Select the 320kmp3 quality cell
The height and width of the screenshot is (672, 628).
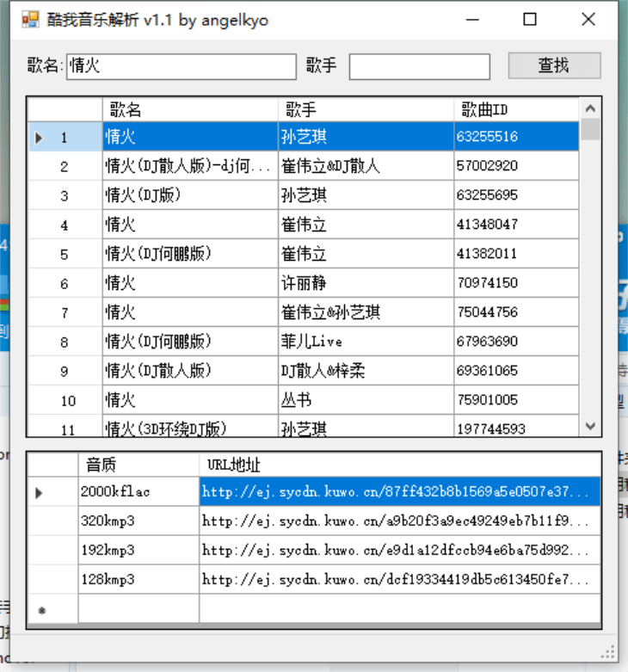point(139,521)
